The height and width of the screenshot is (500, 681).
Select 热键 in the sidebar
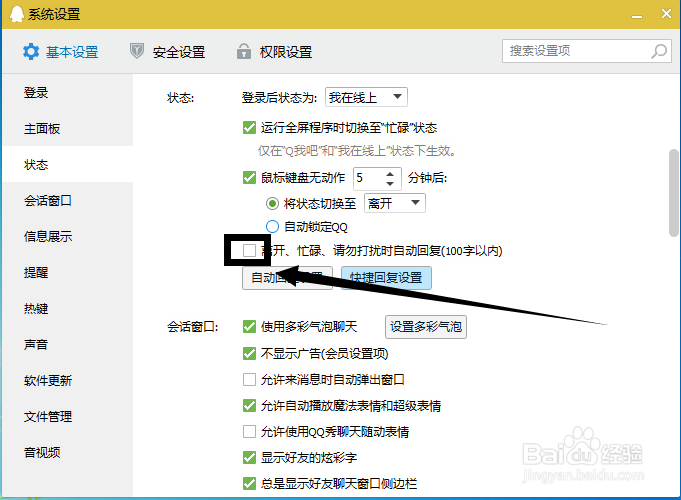point(67,308)
